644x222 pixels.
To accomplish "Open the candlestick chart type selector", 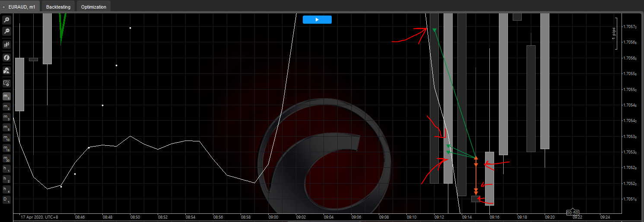I will [6, 44].
